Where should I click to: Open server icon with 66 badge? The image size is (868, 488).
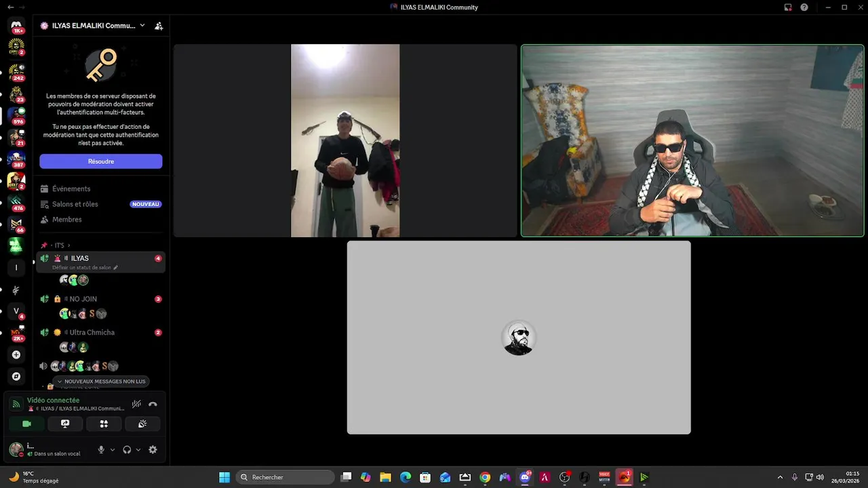16,224
